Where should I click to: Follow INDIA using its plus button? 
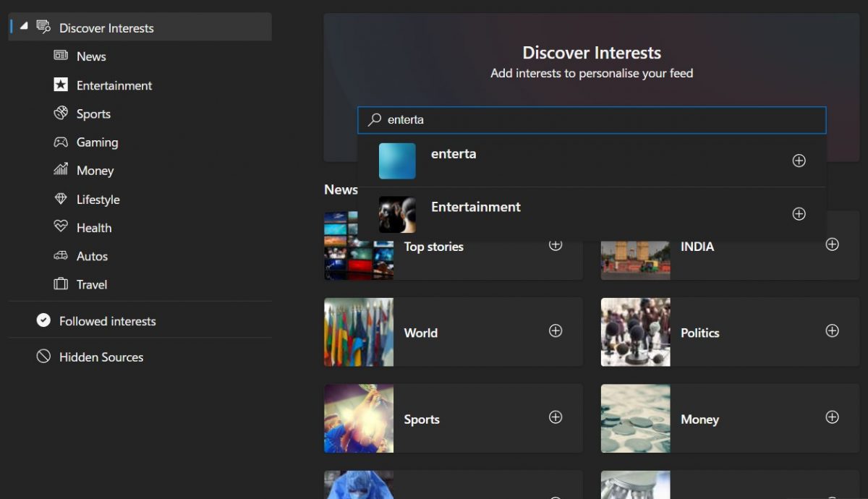(832, 244)
